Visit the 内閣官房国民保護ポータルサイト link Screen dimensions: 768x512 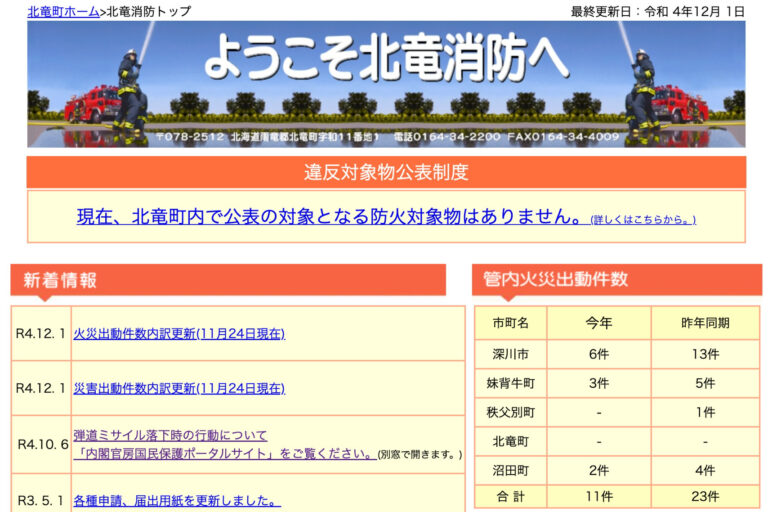coord(224,453)
